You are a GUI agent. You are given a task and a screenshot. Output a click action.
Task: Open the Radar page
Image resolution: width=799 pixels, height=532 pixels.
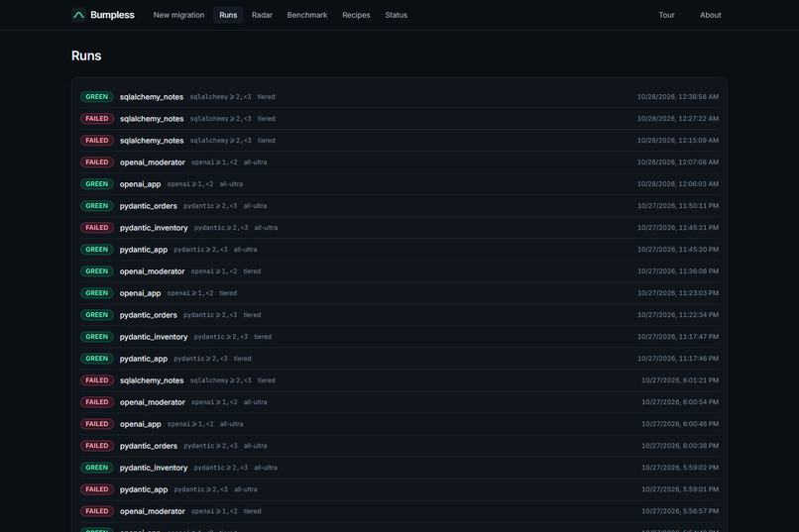(262, 15)
